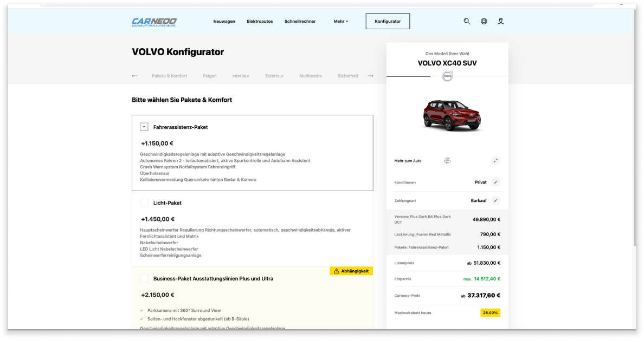Open the support lifebuoy icon
Screen dimensions: 644x340
tap(484, 21)
